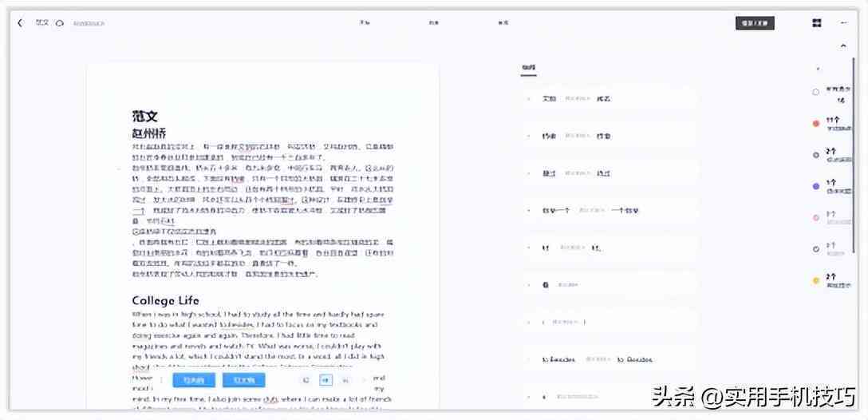Select the white circle all-categories filter
Image resolution: width=868 pixels, height=420 pixels.
click(x=815, y=92)
